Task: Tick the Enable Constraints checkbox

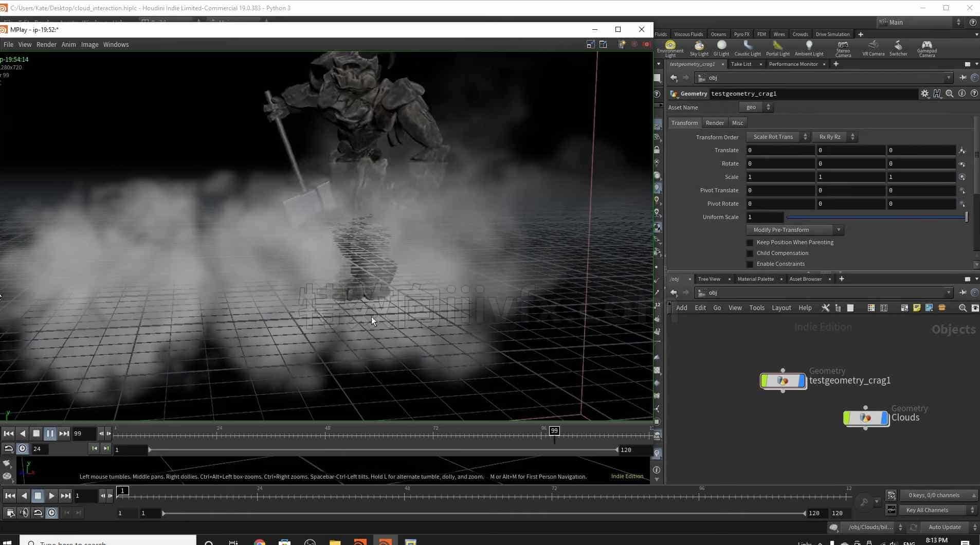Action: [750, 264]
